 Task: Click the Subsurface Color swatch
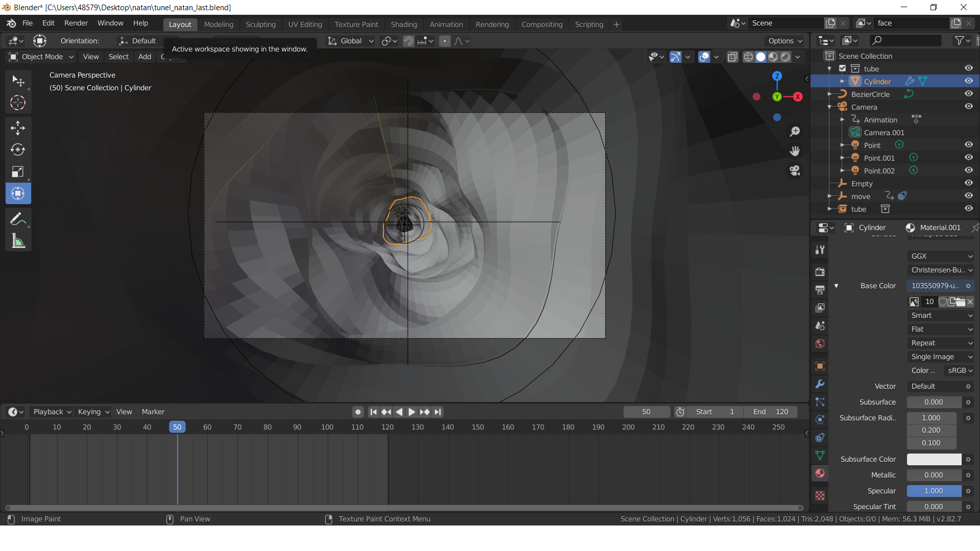pos(934,459)
